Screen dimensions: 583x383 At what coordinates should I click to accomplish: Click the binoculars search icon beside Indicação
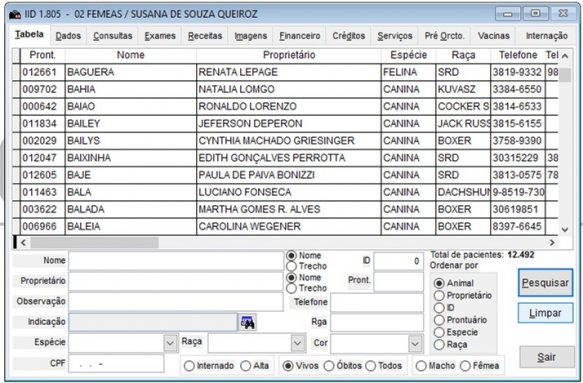click(247, 322)
